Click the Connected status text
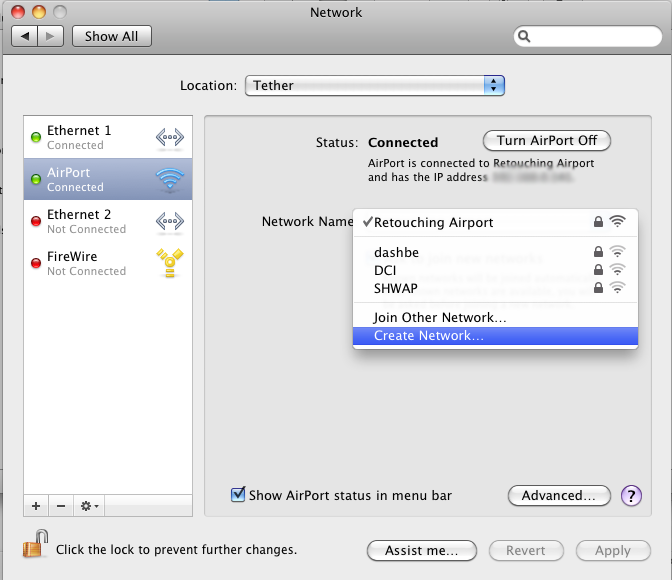Image resolution: width=672 pixels, height=580 pixels. [x=403, y=142]
